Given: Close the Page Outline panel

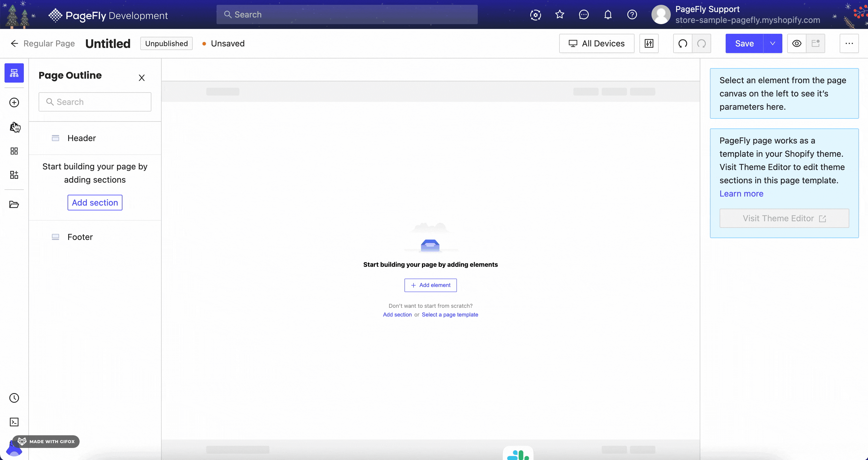Looking at the screenshot, I should point(141,78).
